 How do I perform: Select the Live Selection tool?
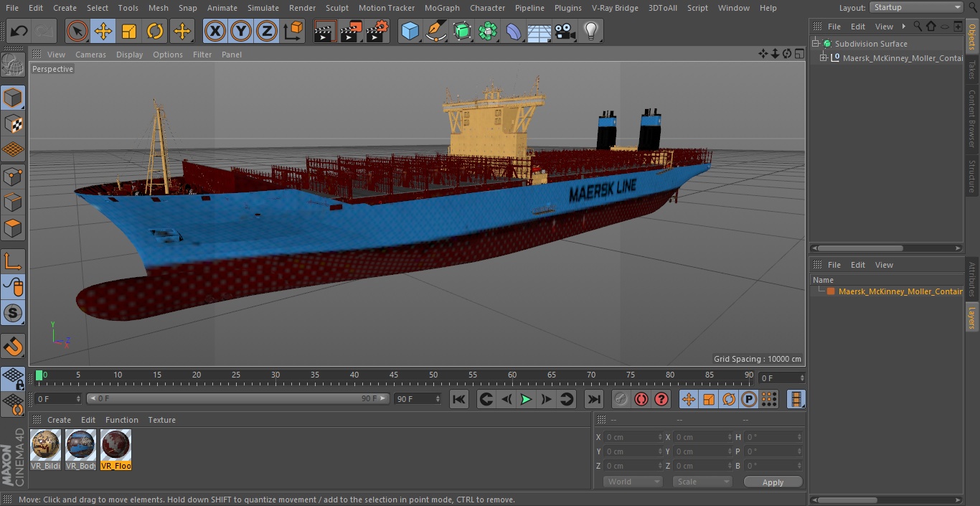(77, 31)
